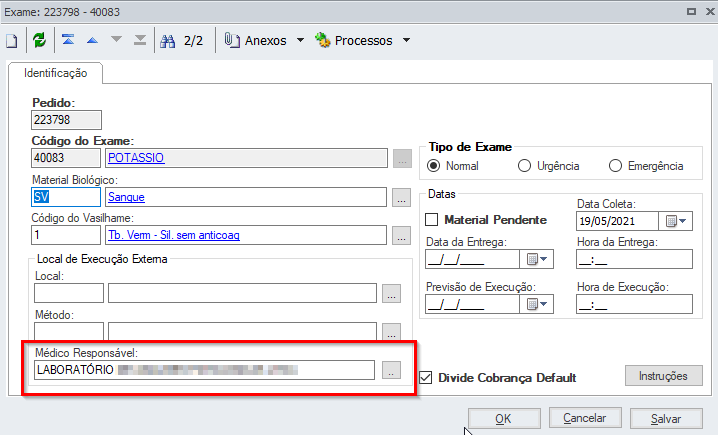Click the 2/2 record counter text
Viewport: 718px width, 435px height.
[193, 41]
